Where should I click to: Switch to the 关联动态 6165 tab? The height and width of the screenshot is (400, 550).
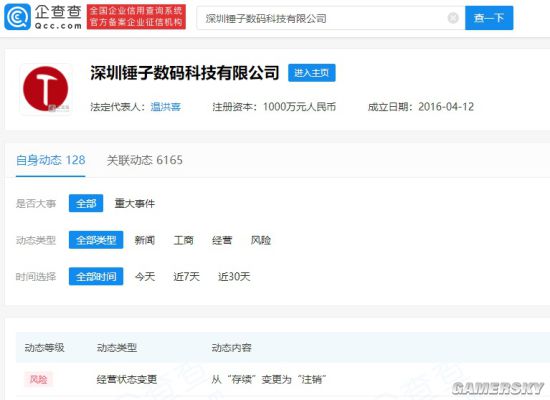145,160
